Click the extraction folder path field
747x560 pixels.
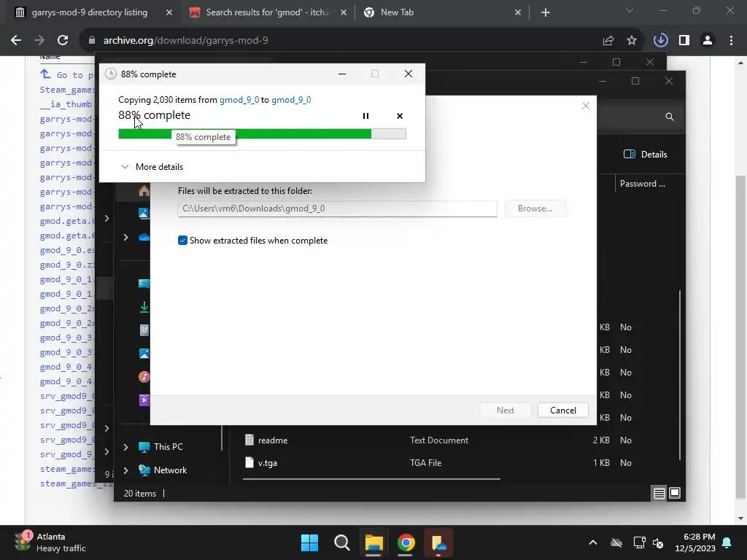(x=337, y=209)
